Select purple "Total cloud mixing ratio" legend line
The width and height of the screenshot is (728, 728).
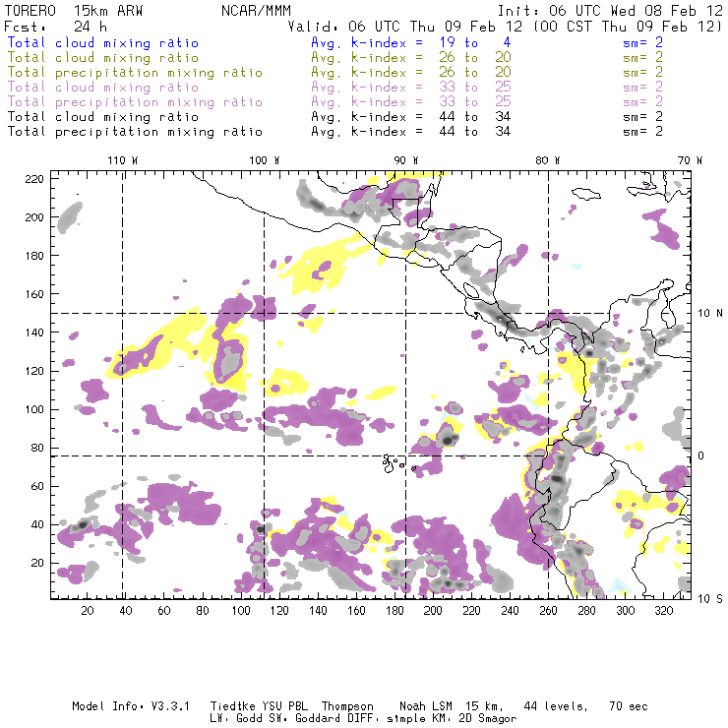click(103, 88)
